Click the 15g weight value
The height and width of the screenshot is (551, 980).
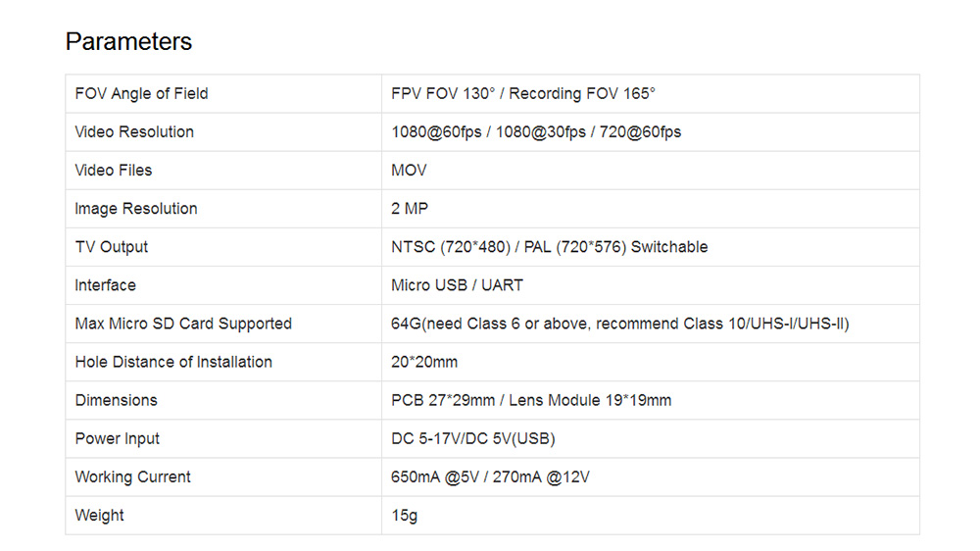pos(404,516)
